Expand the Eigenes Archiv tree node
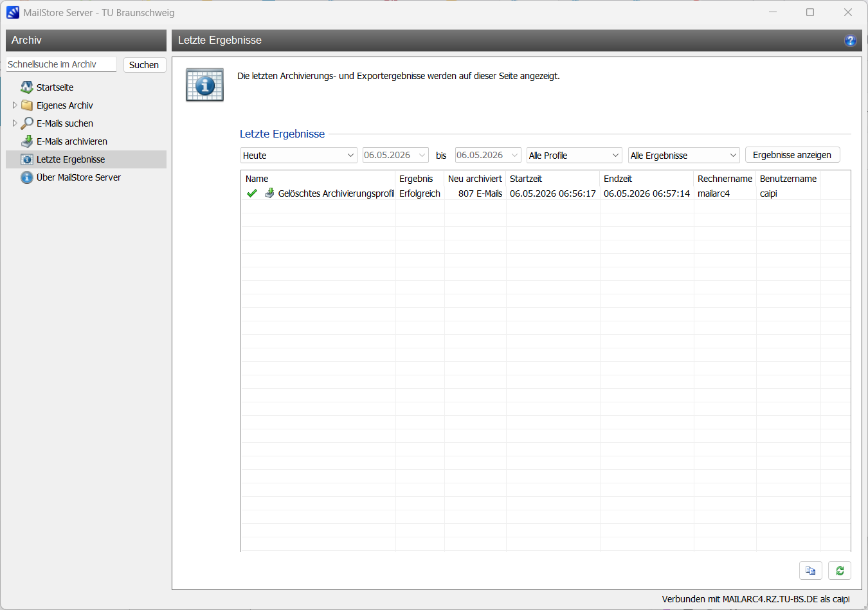 [x=15, y=105]
